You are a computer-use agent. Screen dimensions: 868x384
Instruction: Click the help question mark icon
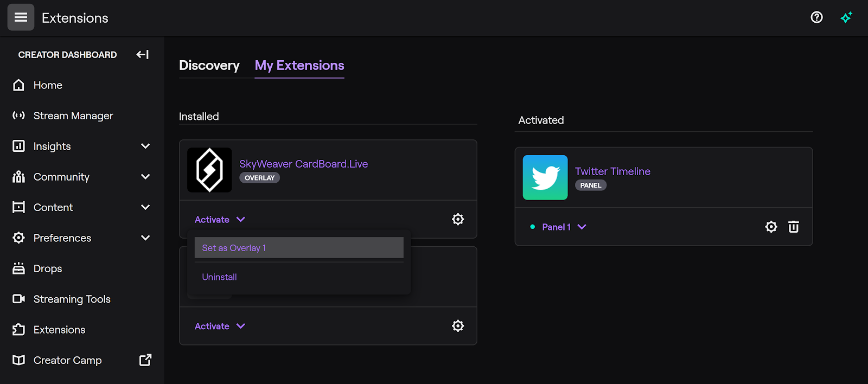[x=816, y=17]
